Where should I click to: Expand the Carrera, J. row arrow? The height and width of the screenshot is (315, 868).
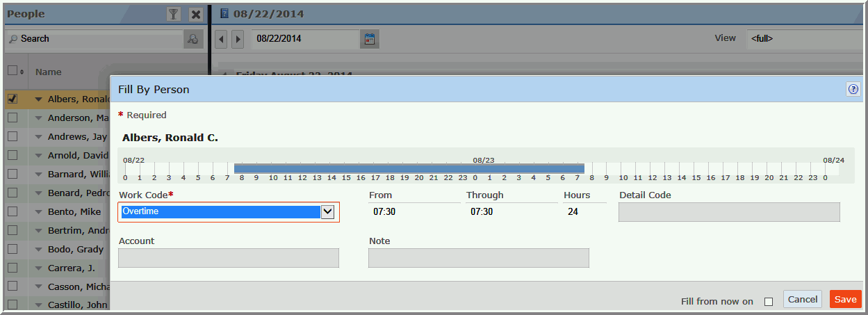coord(39,268)
